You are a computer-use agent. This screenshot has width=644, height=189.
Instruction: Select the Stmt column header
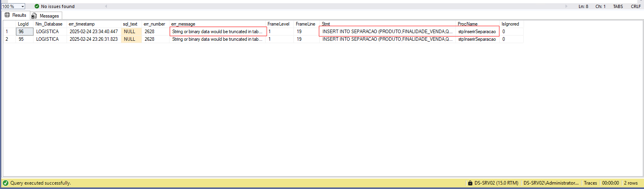[326, 24]
